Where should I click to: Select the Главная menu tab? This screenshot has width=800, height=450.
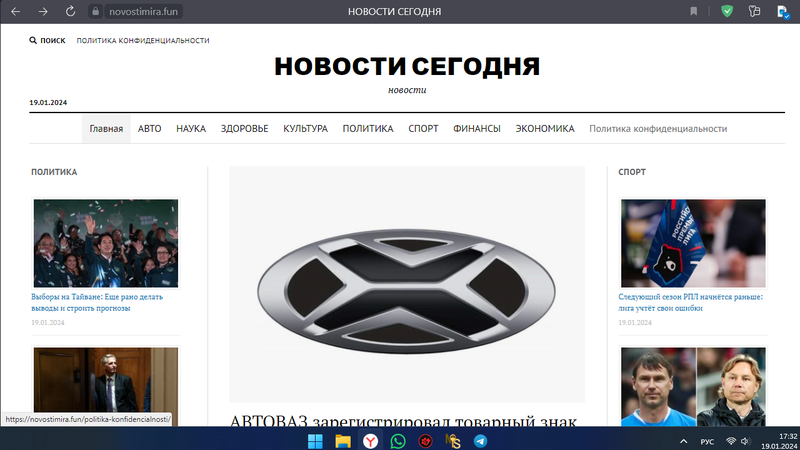106,129
